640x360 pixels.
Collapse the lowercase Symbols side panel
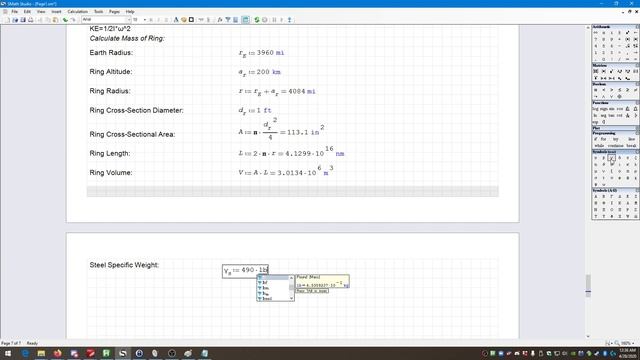[x=637, y=151]
